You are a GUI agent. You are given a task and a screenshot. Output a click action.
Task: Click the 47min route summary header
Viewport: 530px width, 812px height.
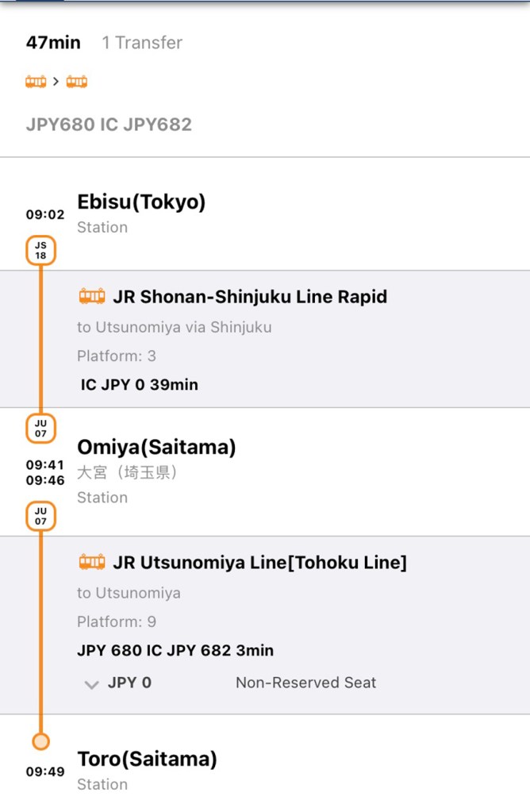53,43
